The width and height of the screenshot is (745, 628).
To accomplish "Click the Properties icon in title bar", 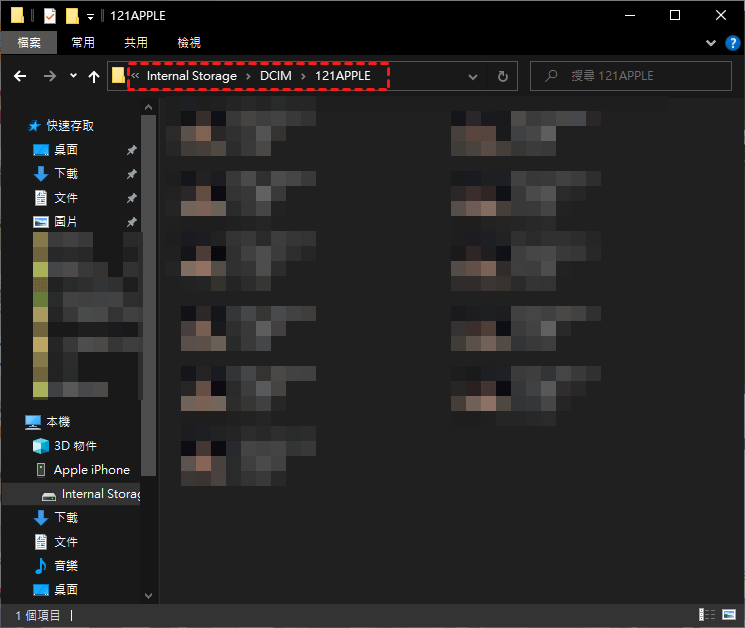I will [x=49, y=16].
